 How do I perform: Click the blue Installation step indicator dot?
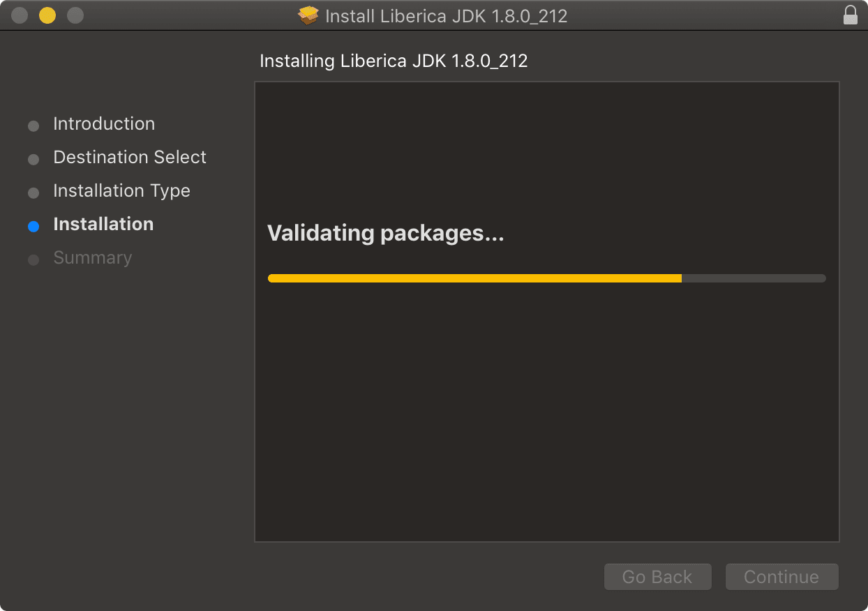click(33, 226)
